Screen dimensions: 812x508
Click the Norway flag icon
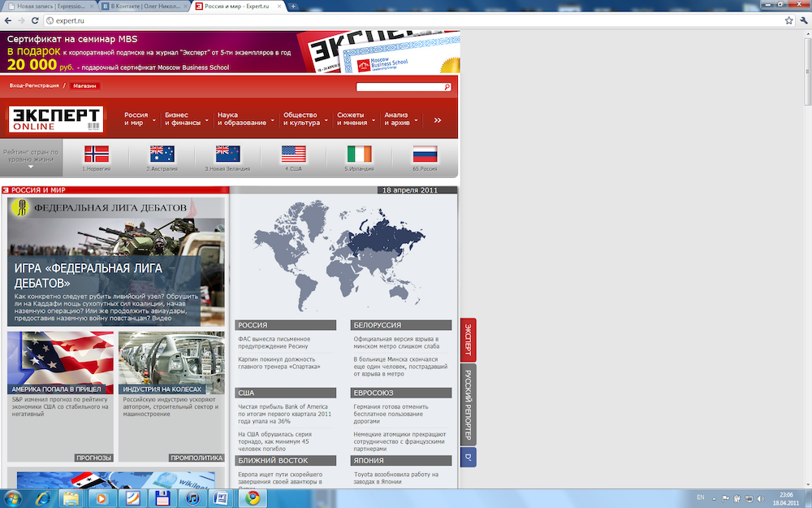[96, 154]
